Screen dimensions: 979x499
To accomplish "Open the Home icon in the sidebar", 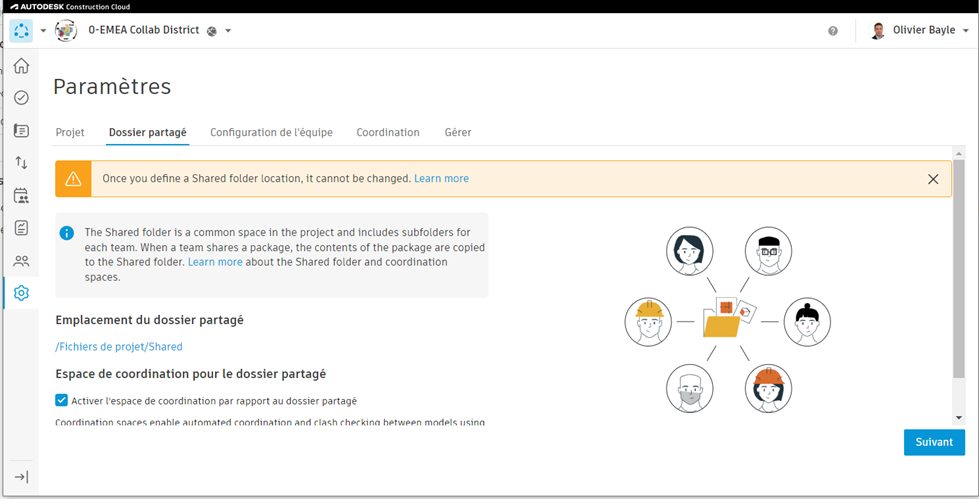I will 21,66.
